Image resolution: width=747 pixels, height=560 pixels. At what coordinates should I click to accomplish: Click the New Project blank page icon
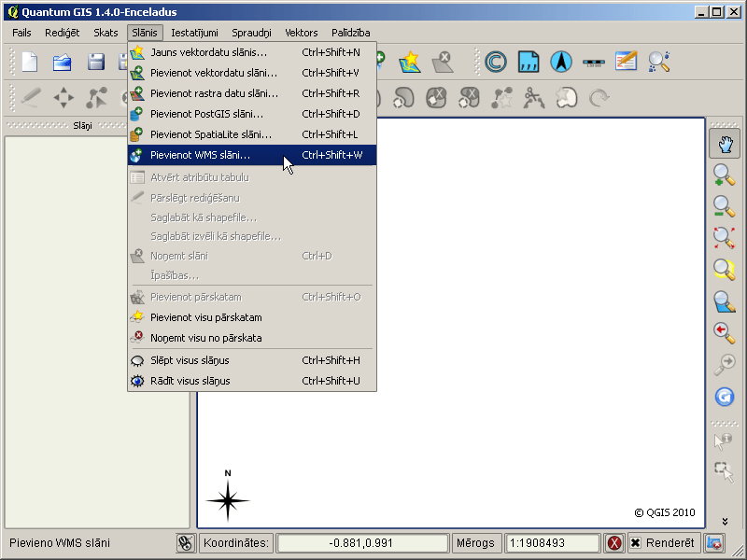point(30,63)
